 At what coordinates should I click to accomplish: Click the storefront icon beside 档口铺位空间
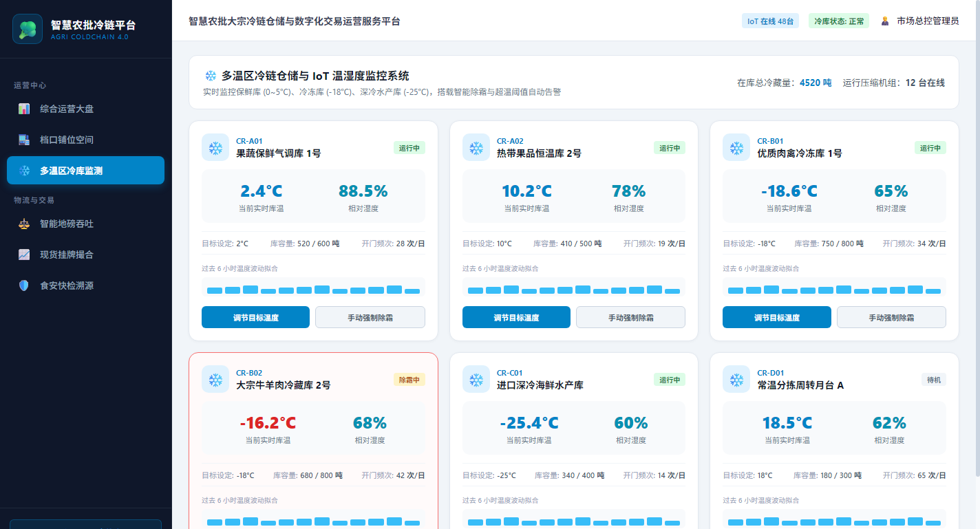click(24, 140)
